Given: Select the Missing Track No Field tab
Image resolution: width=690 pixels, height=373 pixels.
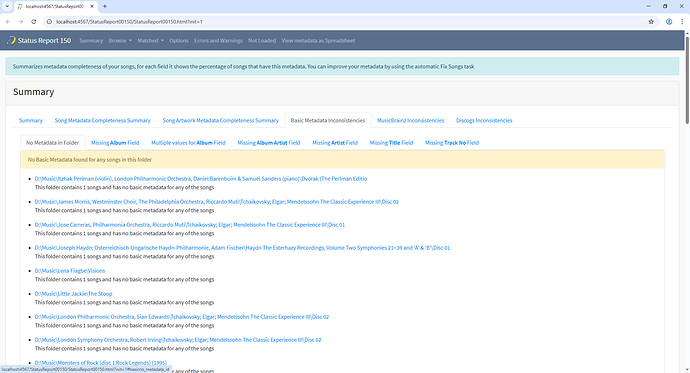Looking at the screenshot, I should tap(452, 143).
